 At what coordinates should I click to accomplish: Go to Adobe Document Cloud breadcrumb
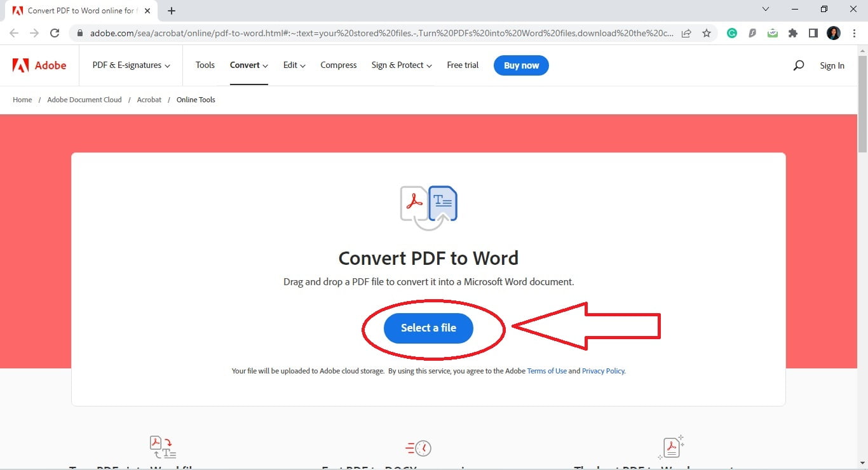85,100
